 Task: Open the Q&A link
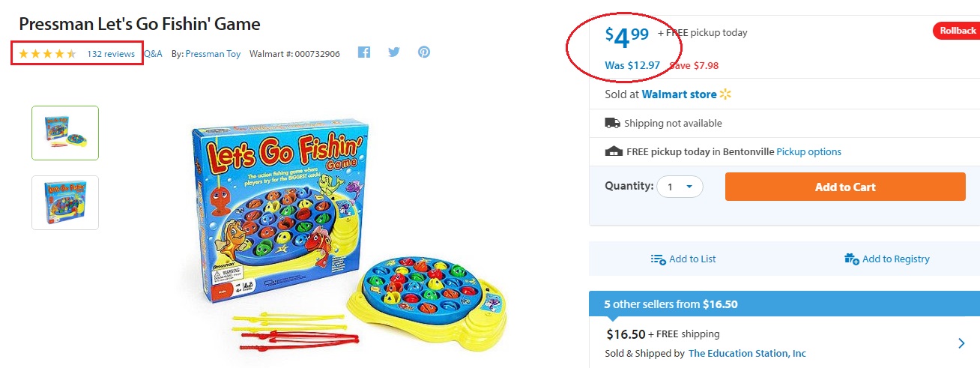pyautogui.click(x=153, y=54)
